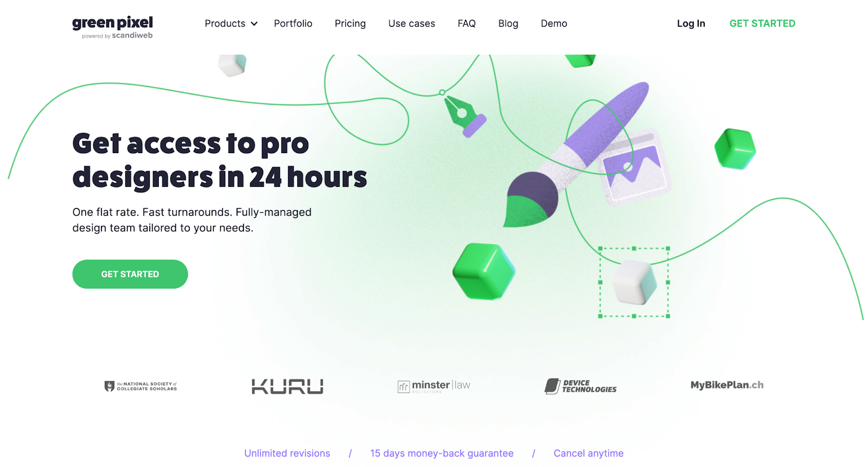Open the Portfolio page
Screen dimensions: 868x467
[x=293, y=23]
